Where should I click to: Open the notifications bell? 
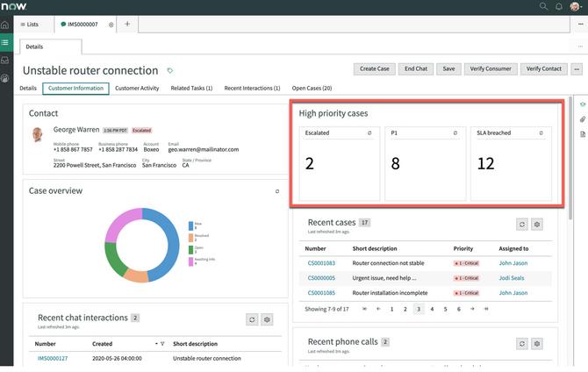tap(559, 6)
